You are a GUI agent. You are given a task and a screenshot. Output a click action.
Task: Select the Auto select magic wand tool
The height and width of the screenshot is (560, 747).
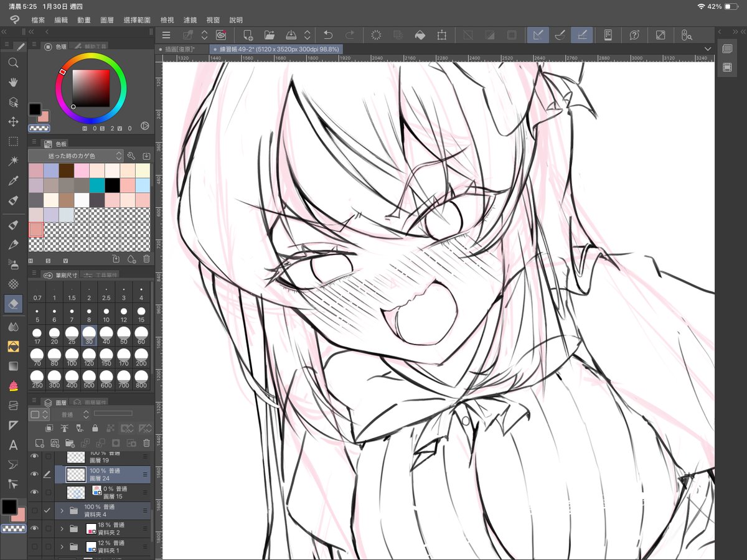click(x=13, y=162)
